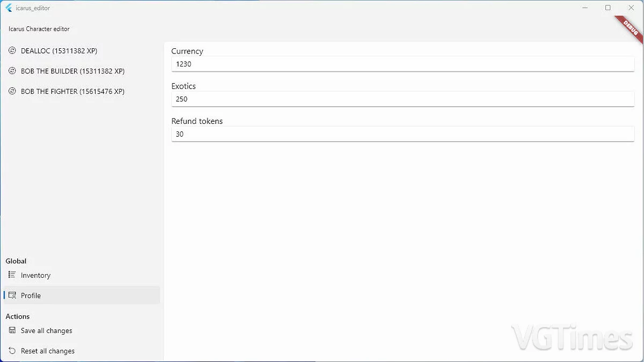Select BOB THE BUILDER in the character list

pyautogui.click(x=72, y=71)
